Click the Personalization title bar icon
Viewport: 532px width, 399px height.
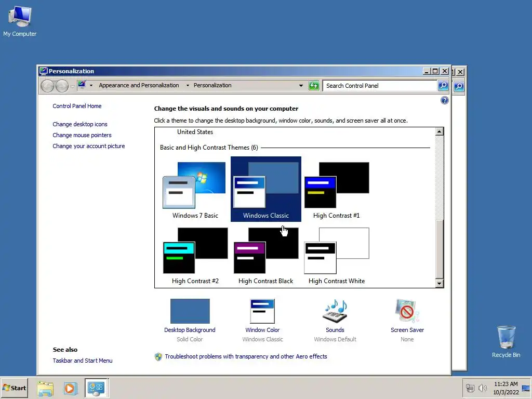[x=43, y=71]
